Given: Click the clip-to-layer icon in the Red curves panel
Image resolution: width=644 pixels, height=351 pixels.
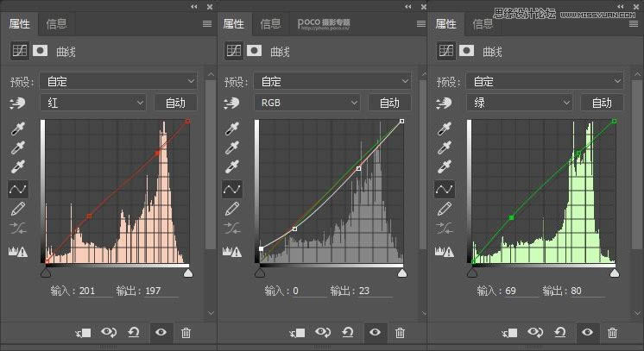Looking at the screenshot, I should click(85, 332).
